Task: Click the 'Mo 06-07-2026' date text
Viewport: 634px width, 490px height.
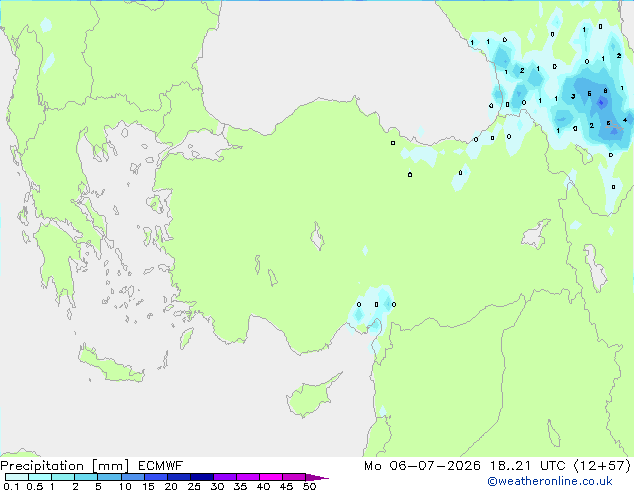Action: click(422, 466)
